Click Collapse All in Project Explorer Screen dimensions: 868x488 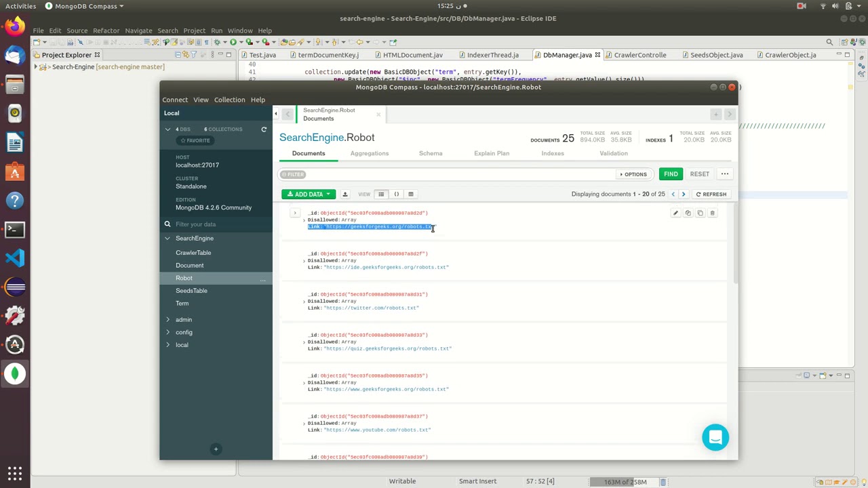pyautogui.click(x=178, y=55)
